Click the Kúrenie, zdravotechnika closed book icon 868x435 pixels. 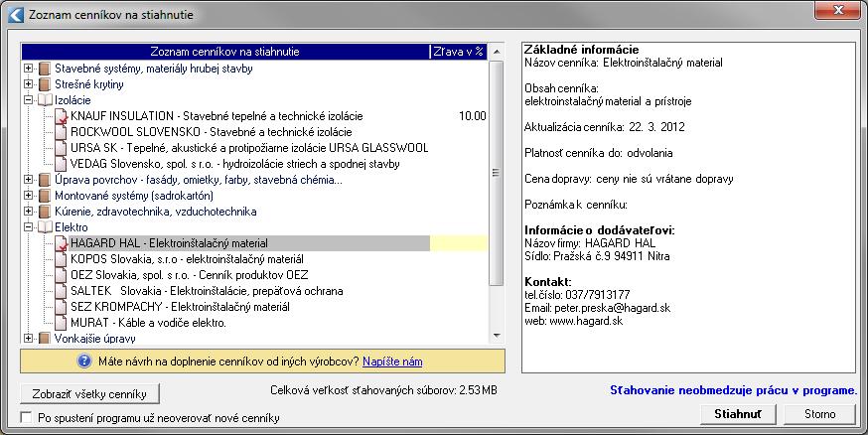coord(45,212)
